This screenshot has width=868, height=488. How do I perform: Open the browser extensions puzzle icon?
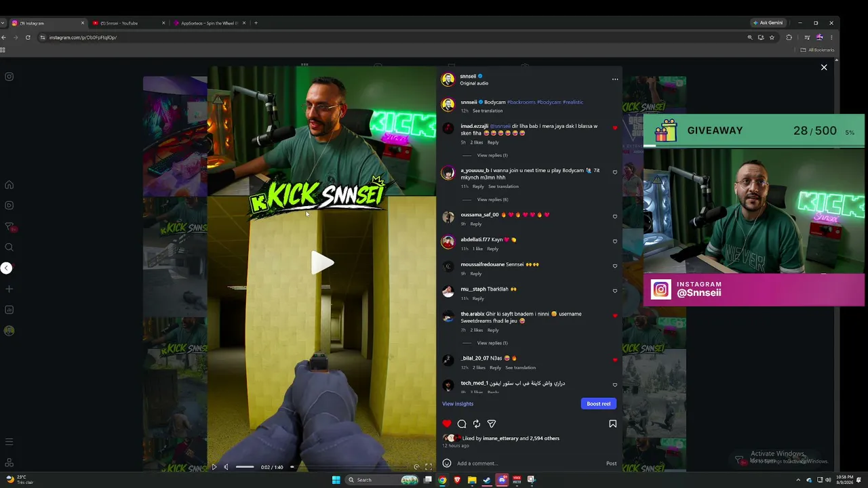[789, 37]
